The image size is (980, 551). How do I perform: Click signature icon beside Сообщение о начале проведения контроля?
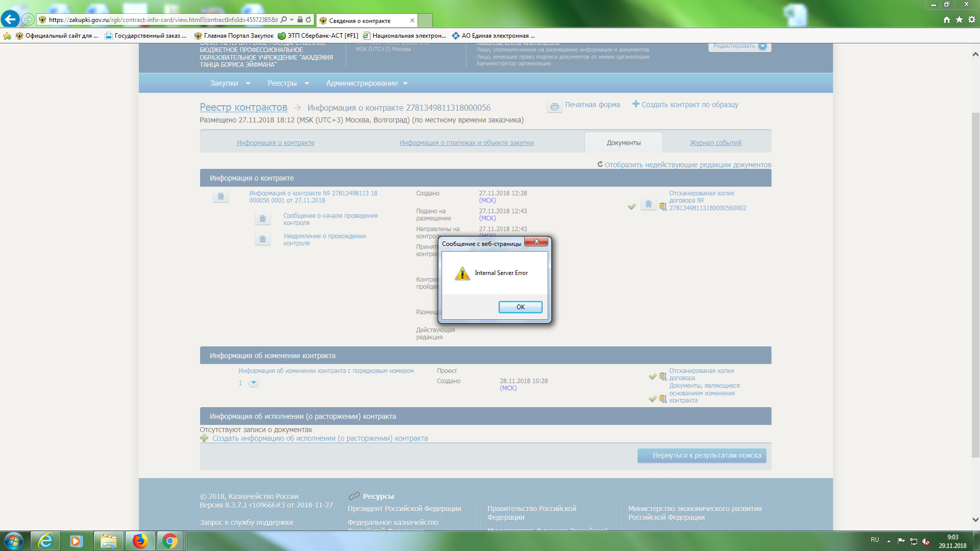pyautogui.click(x=262, y=219)
